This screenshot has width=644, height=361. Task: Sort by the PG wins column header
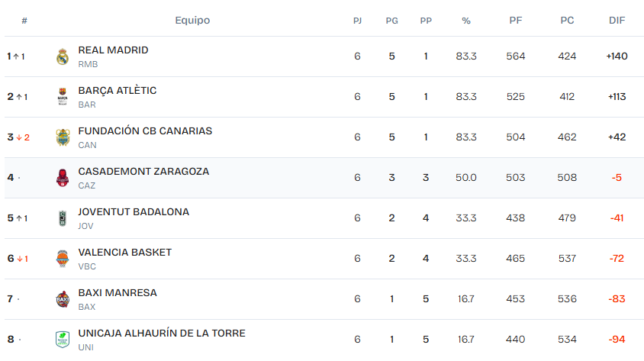click(x=391, y=21)
